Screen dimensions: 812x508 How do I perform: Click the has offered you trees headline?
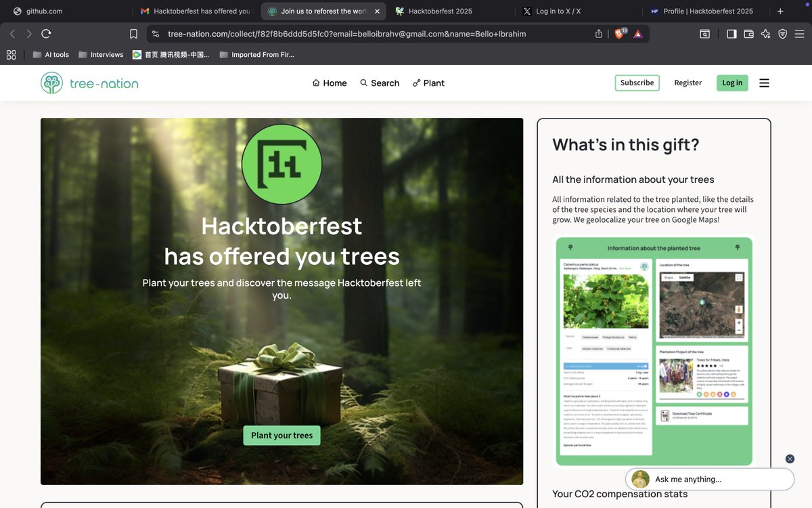click(x=281, y=256)
